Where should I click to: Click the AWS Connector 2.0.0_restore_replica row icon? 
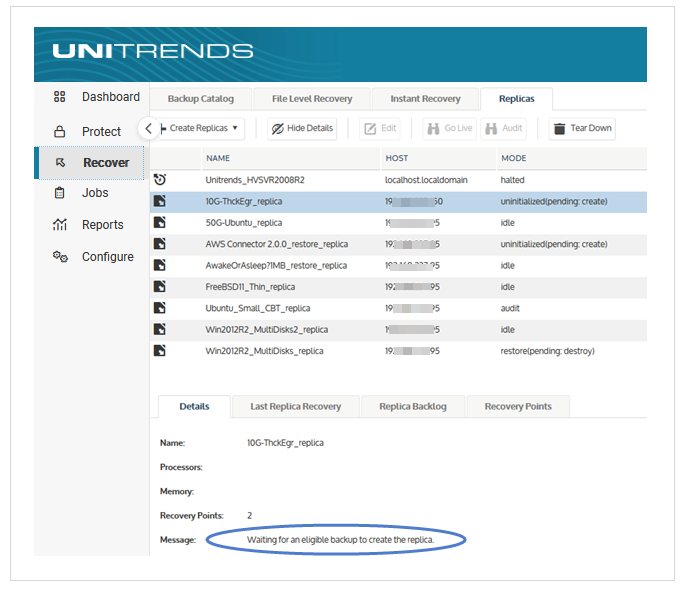click(160, 244)
